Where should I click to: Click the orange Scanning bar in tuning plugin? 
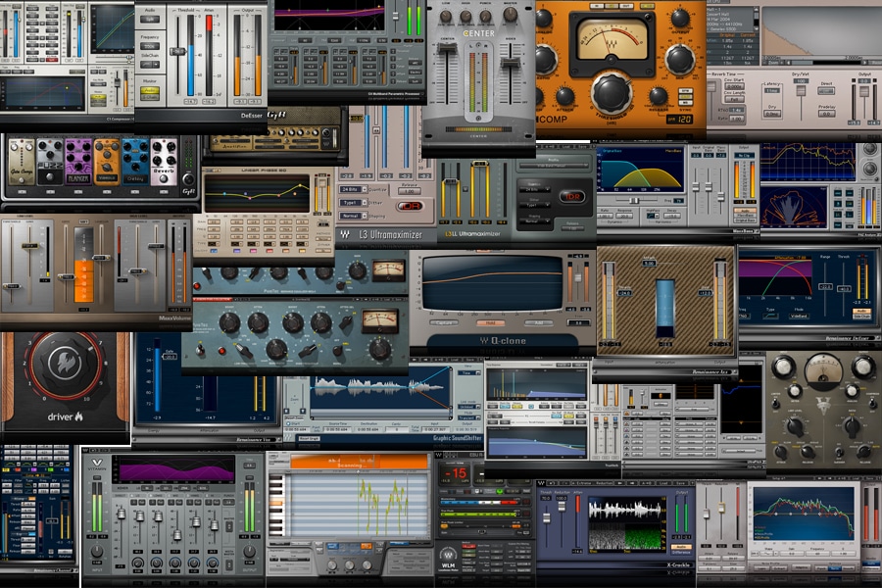(x=359, y=462)
